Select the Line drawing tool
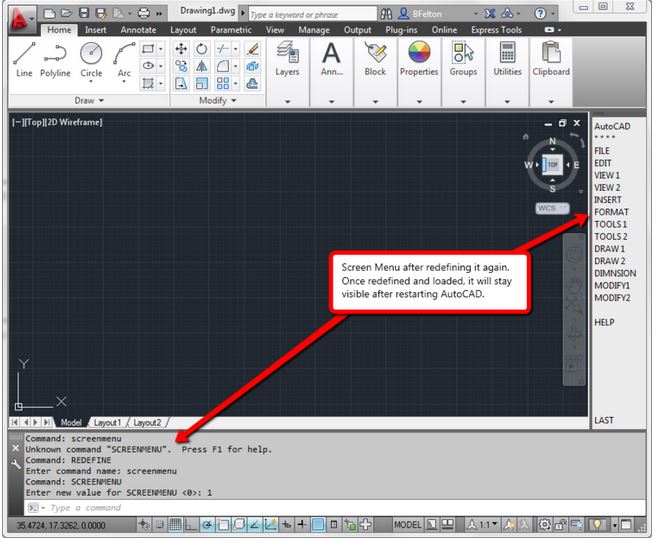Screen dimensions: 656x541 [24, 60]
